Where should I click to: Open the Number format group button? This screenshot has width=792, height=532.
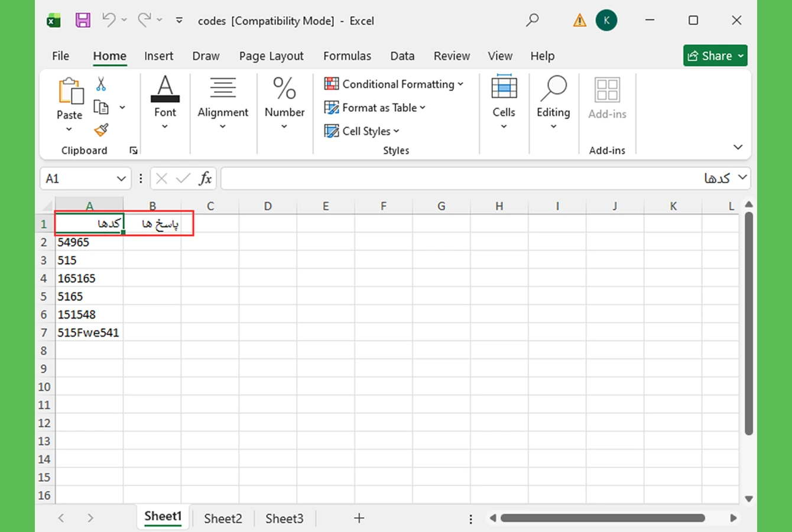coord(284,103)
